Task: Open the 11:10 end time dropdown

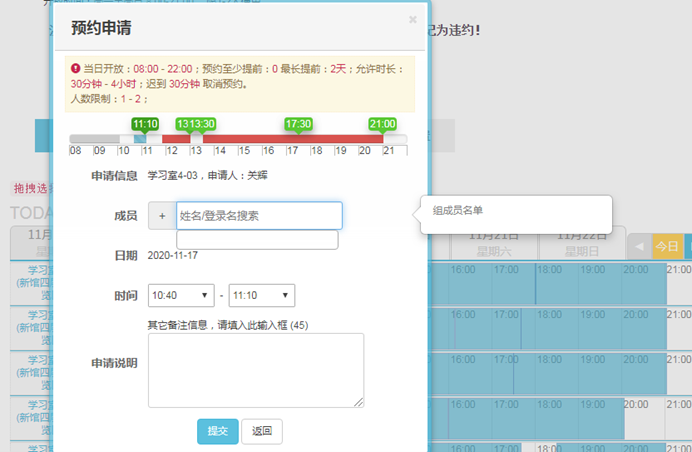Action: 262,295
